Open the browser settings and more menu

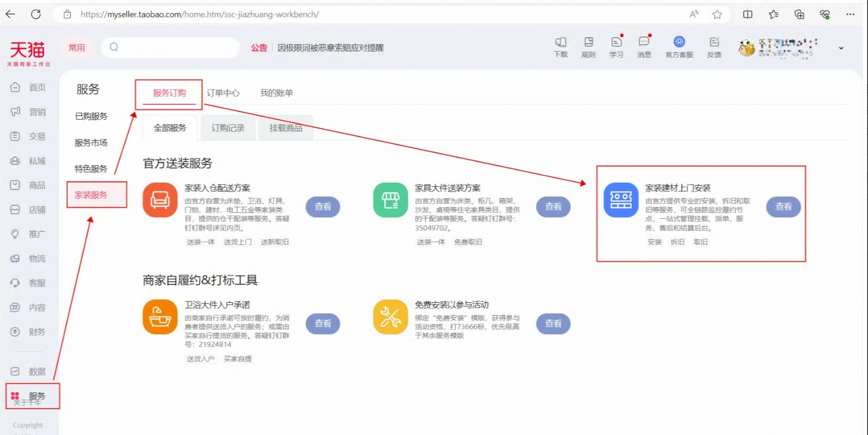(x=850, y=14)
